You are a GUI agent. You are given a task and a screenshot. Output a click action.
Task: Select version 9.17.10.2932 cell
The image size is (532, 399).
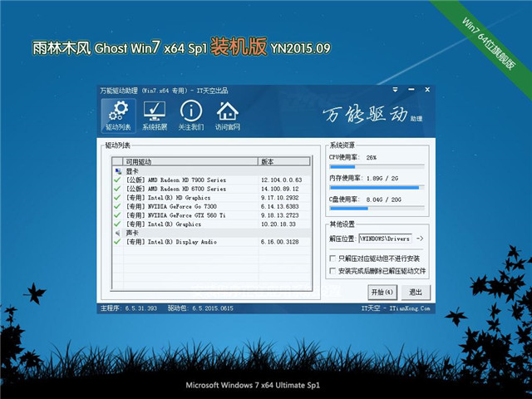tap(280, 198)
